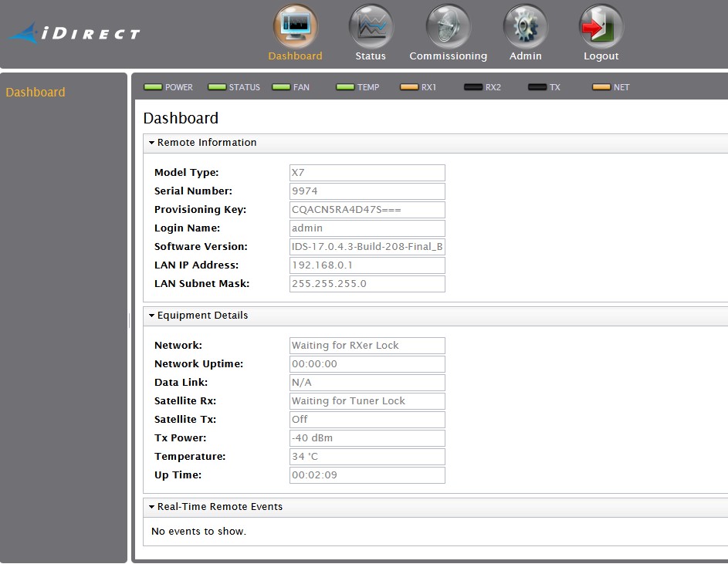728x564 pixels.
Task: Click the Serial Number field
Action: pos(367,191)
